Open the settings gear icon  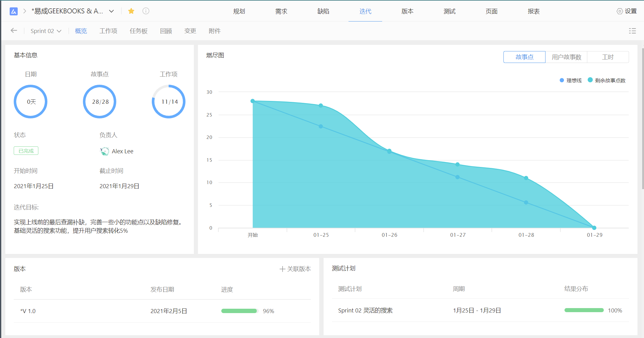tap(620, 11)
